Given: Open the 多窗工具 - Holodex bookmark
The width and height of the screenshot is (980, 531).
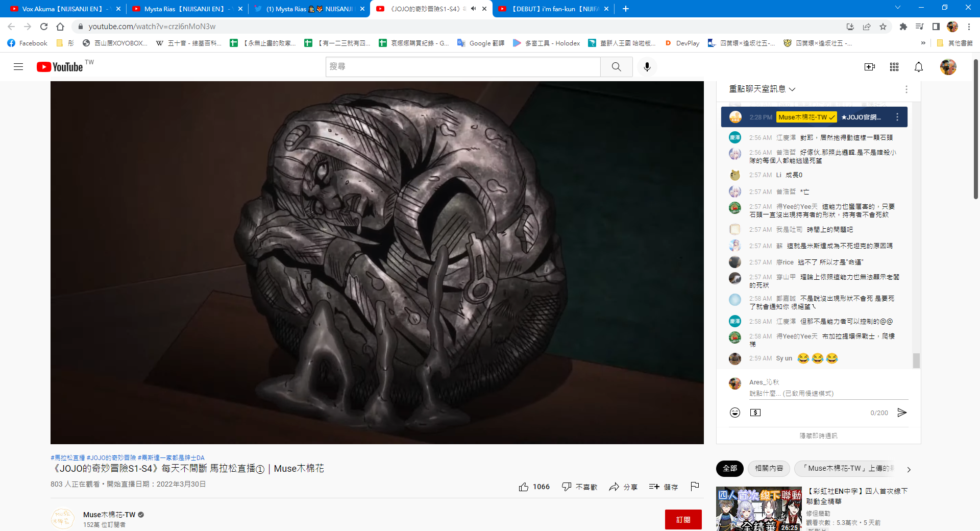Looking at the screenshot, I should [546, 43].
